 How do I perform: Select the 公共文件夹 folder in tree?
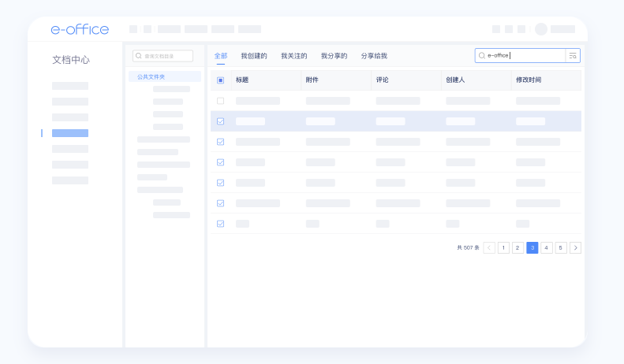click(x=151, y=76)
